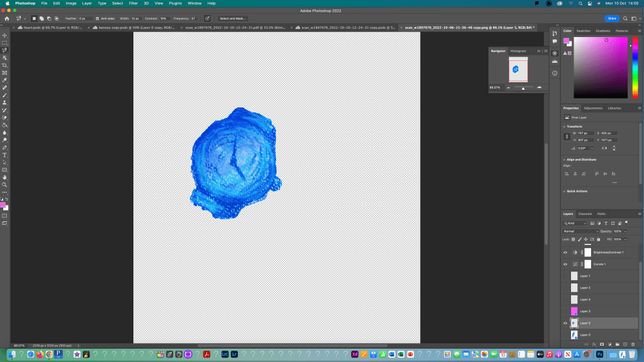This screenshot has height=362, width=644.
Task: Add a layer style with fx icon
Action: click(594, 344)
